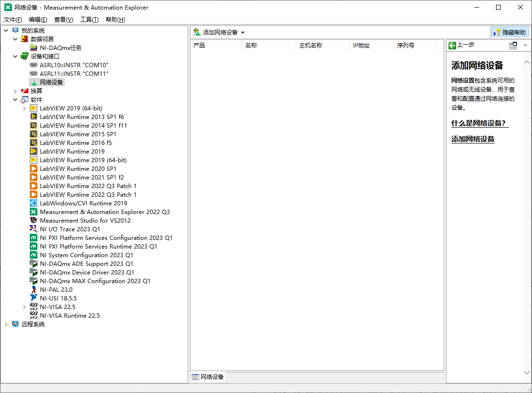Expand the NI-VISA 22.5 node
The height and width of the screenshot is (393, 532).
(24, 307)
